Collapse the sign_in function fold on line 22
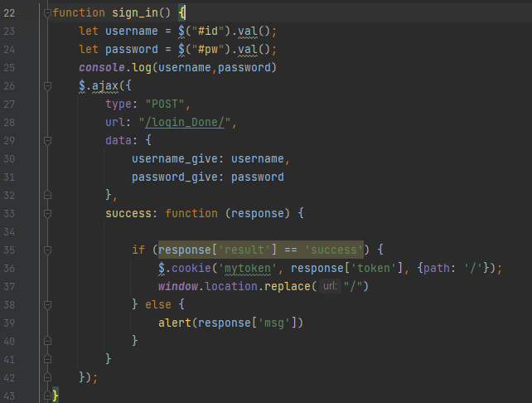This screenshot has height=403, width=532. [47, 13]
